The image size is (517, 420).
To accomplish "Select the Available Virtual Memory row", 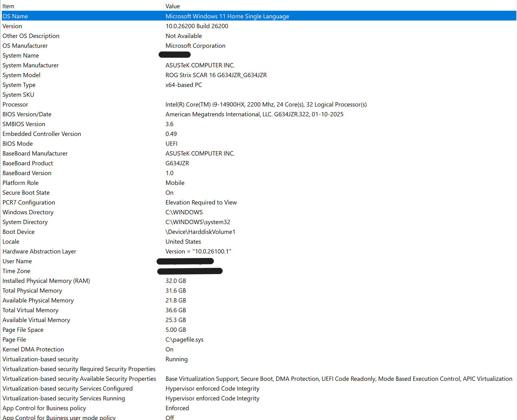I will pos(259,320).
